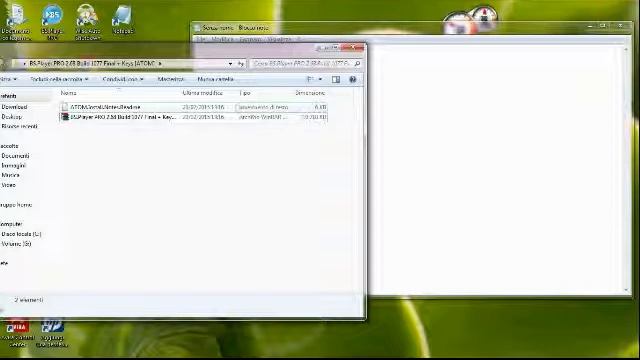Select the BS.Player PRO WinRAR archive file icon
This screenshot has width=640, height=360.
[64, 117]
